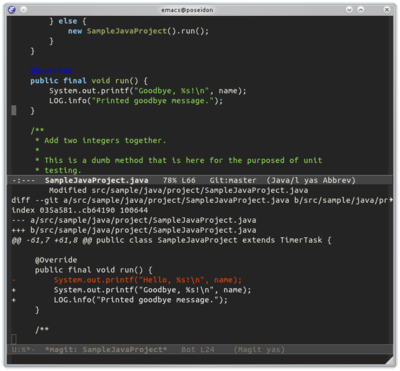Click the Modified SampleJavaProject.java magit header

point(178,190)
